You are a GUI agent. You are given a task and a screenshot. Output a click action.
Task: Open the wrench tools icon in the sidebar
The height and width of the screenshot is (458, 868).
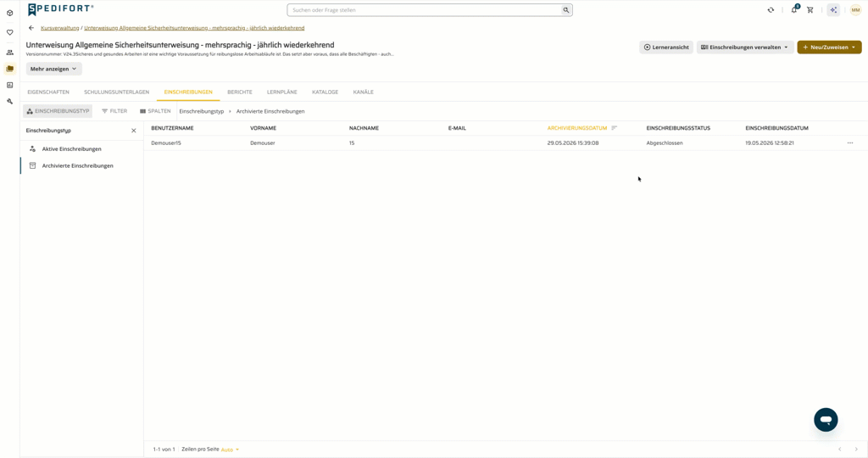point(9,101)
